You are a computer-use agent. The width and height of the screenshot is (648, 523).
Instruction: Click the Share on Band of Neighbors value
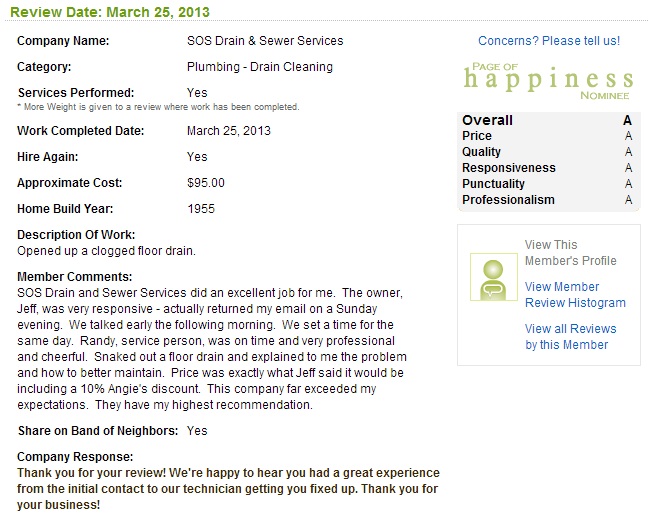point(197,431)
